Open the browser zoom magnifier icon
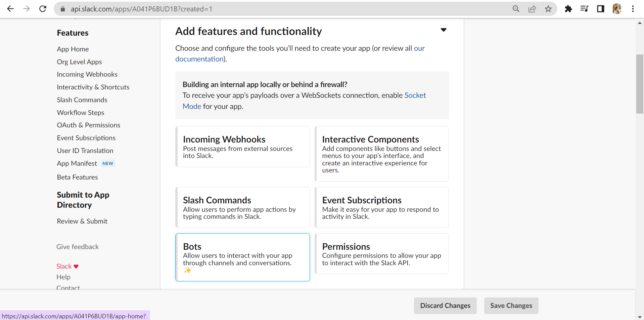644x320 pixels. (516, 9)
